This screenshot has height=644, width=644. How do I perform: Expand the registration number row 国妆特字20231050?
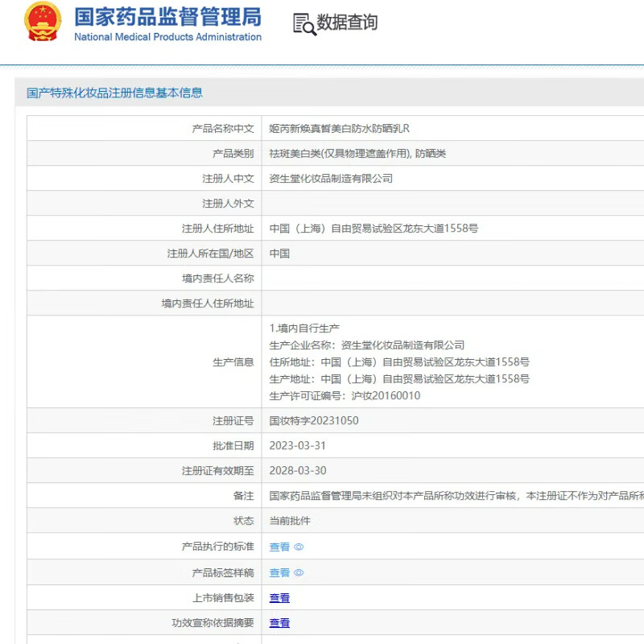312,420
